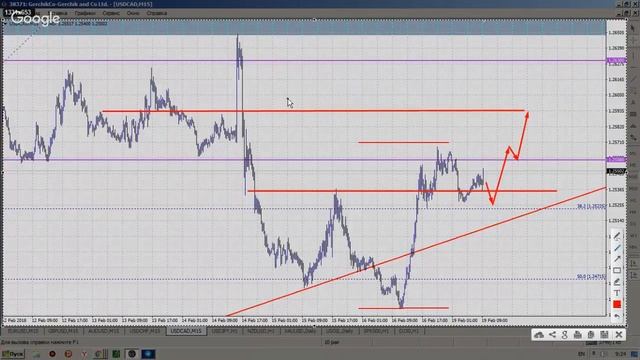Open the Вставка menu
Viewport: 640px width, 360px height.
58,13
